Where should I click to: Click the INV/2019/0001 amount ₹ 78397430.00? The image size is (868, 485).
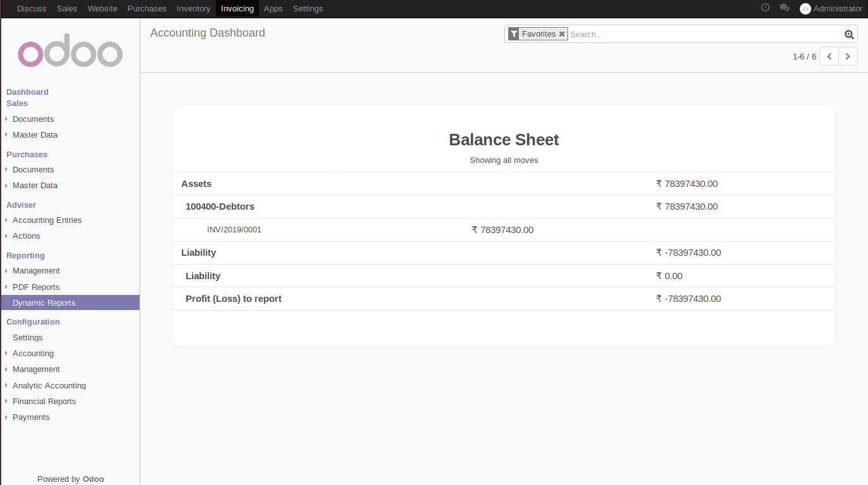tap(502, 230)
